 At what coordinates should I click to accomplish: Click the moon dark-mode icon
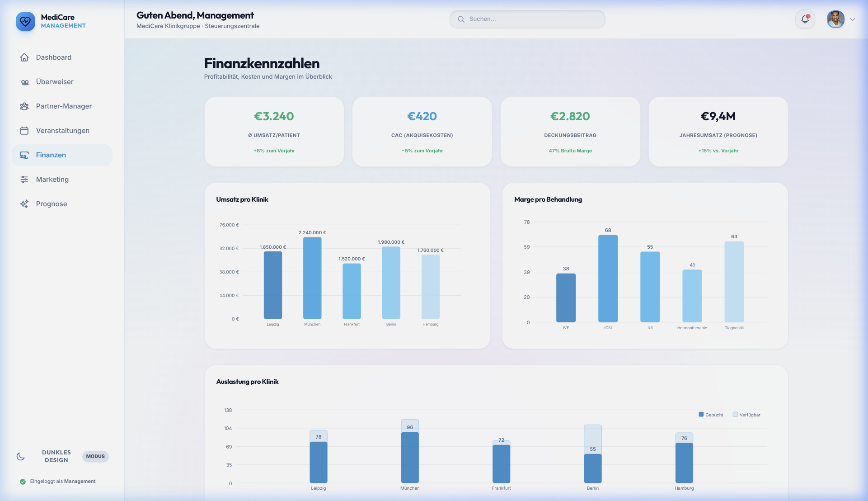21,456
